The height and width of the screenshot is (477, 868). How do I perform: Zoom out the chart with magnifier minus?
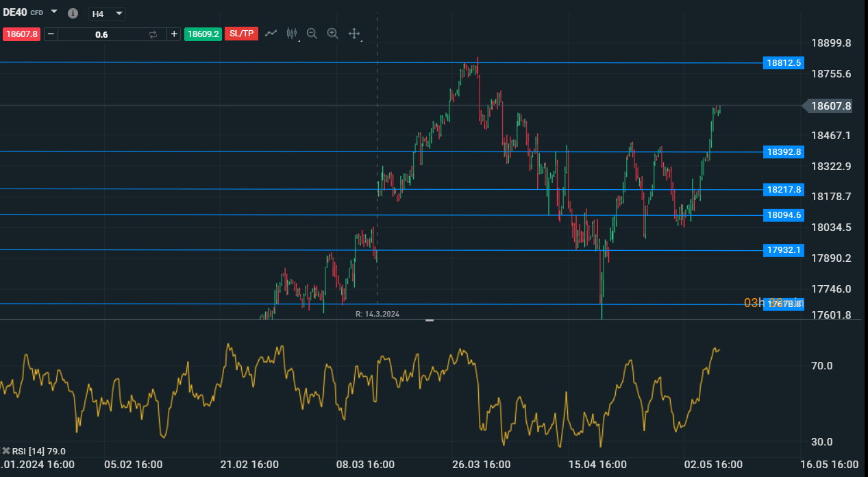click(x=312, y=33)
